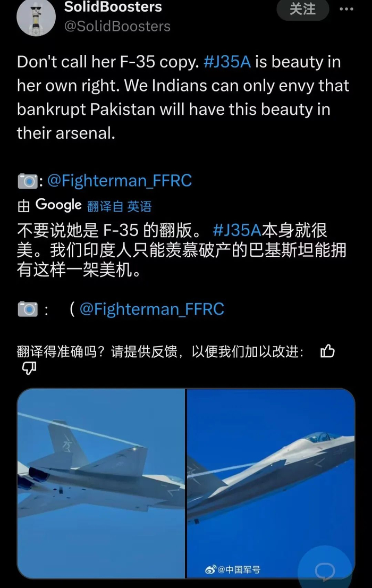The image size is (372, 588).
Task: Click the camera emoji before the English credit
Action: (x=28, y=181)
